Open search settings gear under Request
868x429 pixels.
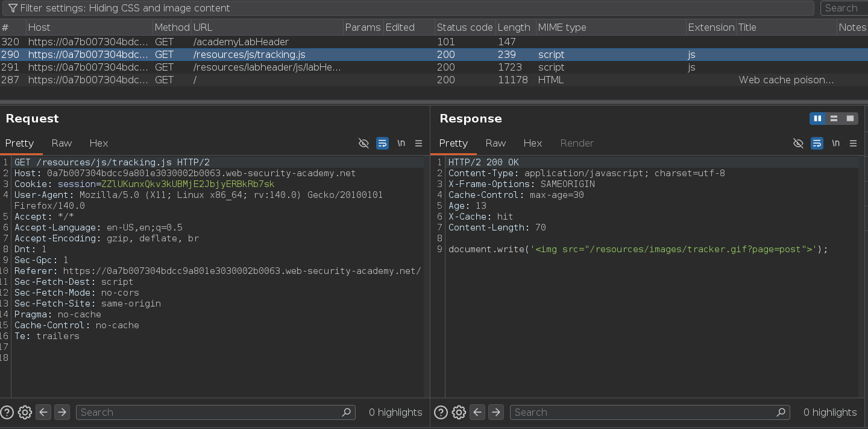pyautogui.click(x=25, y=412)
